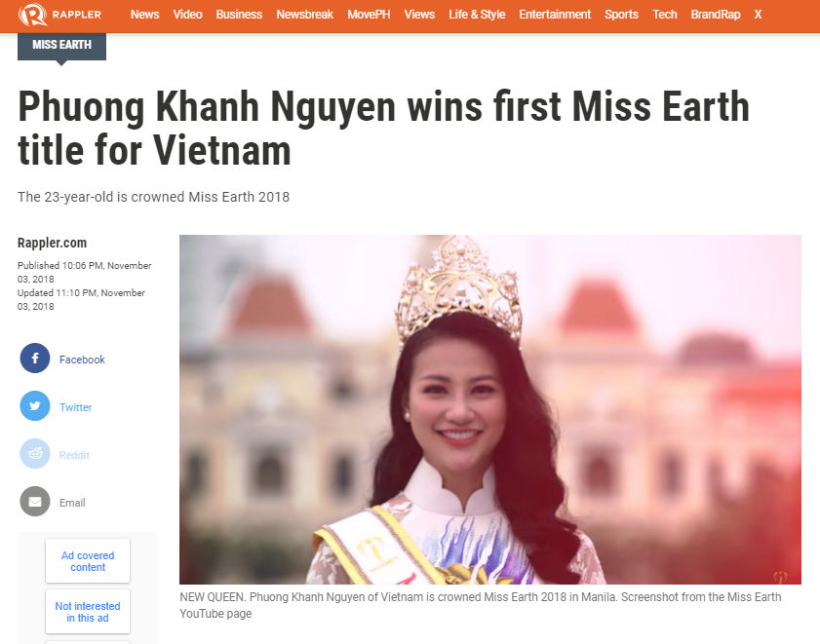Select MovePH in navigation bar

tap(369, 15)
